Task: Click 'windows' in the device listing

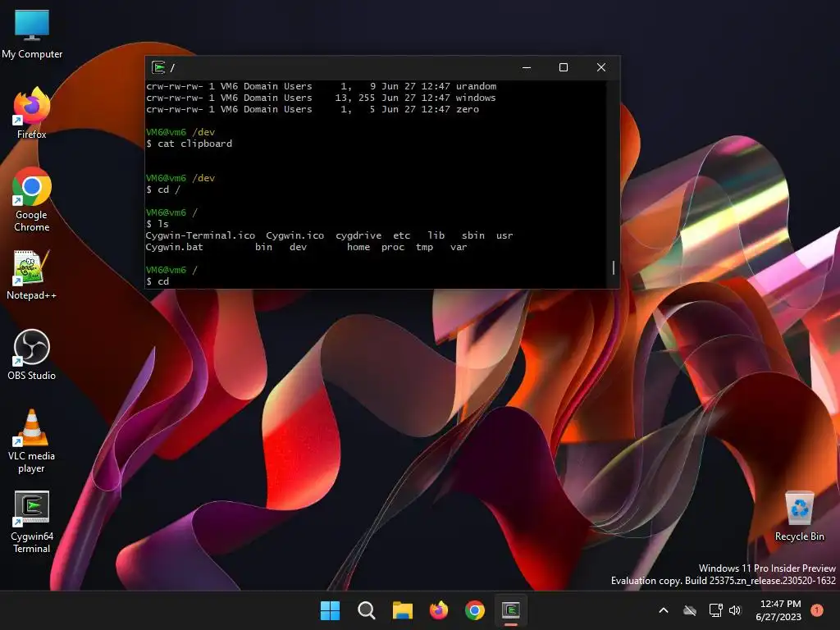Action: coord(476,98)
